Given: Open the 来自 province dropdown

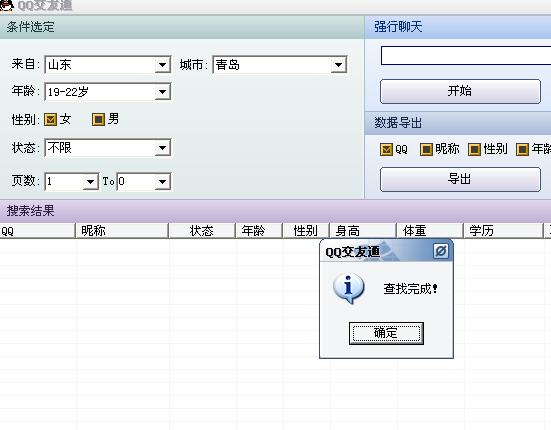Looking at the screenshot, I should tap(162, 65).
